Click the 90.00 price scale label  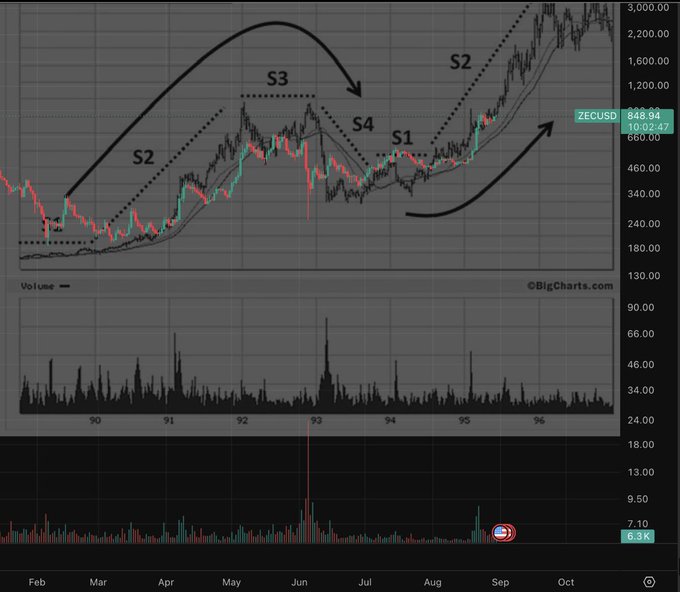pos(641,307)
